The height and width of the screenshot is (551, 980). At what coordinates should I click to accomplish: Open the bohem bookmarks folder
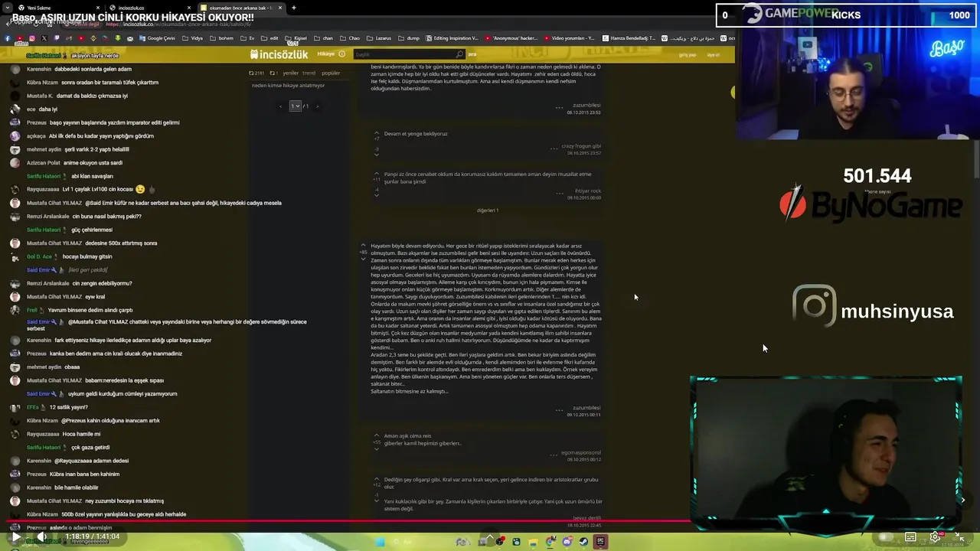[222, 38]
